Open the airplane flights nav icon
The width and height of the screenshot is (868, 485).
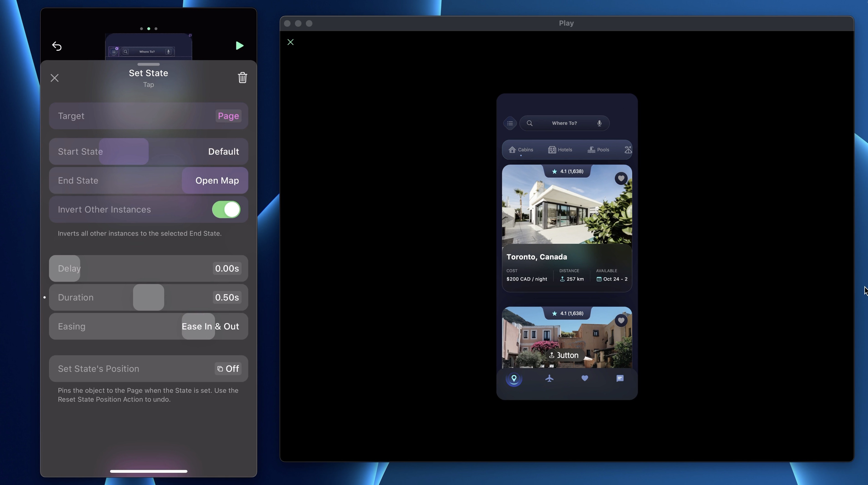pos(549,379)
